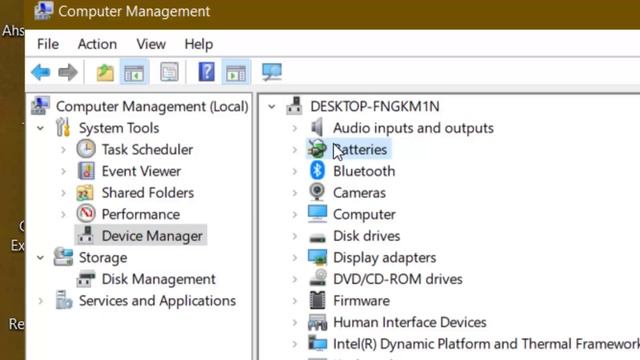
Task: Click the Properties sheet toolbar icon
Action: (169, 72)
